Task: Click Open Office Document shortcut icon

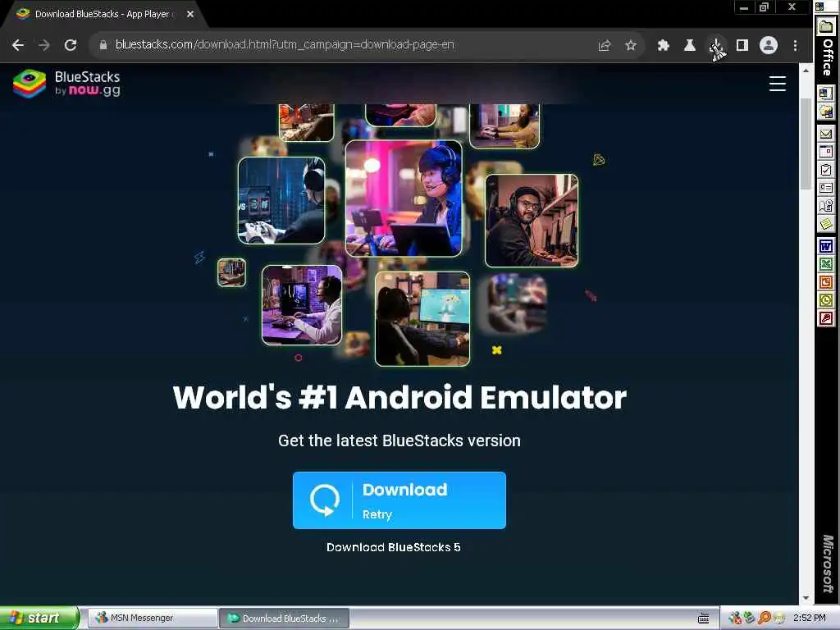Action: (825, 111)
